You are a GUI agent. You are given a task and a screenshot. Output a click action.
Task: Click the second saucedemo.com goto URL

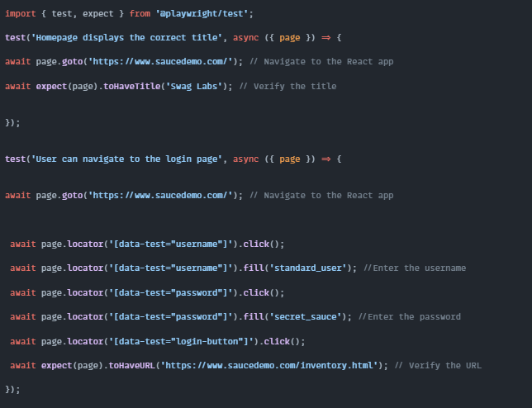point(163,196)
